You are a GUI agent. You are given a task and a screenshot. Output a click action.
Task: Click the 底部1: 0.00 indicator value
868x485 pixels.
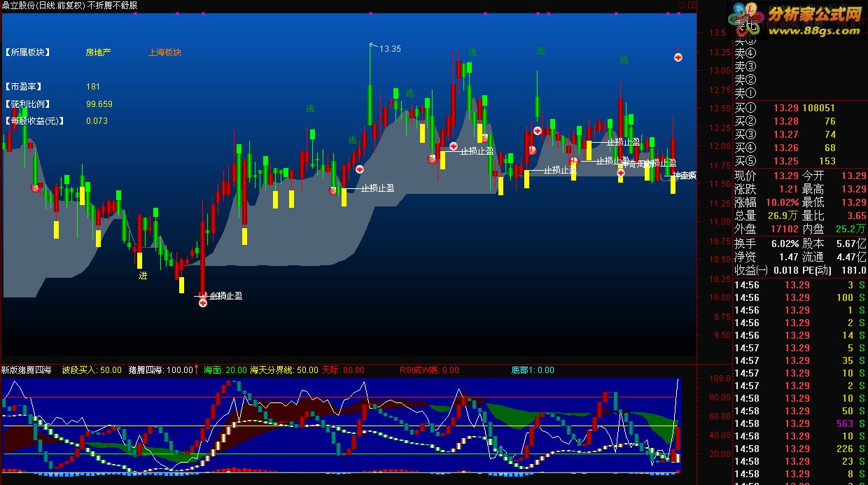point(533,370)
